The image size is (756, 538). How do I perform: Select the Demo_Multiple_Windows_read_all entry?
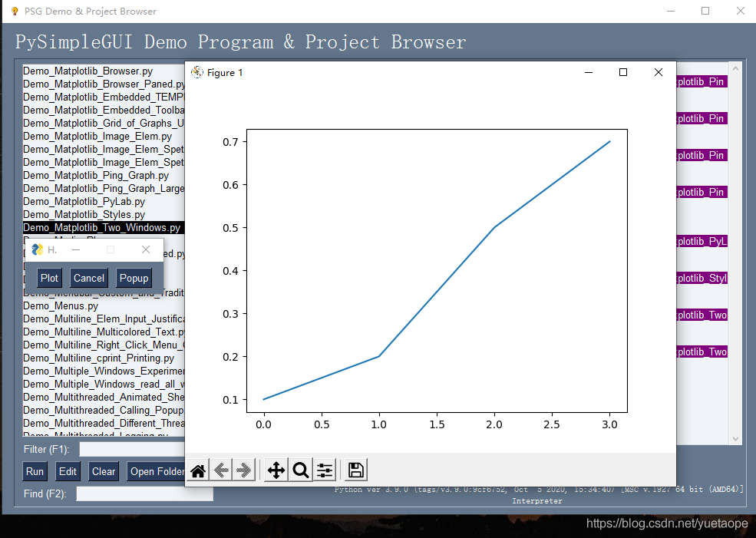[104, 384]
